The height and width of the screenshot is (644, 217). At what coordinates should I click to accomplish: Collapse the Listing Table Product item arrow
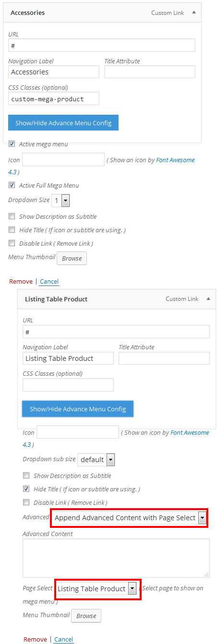pyautogui.click(x=208, y=298)
